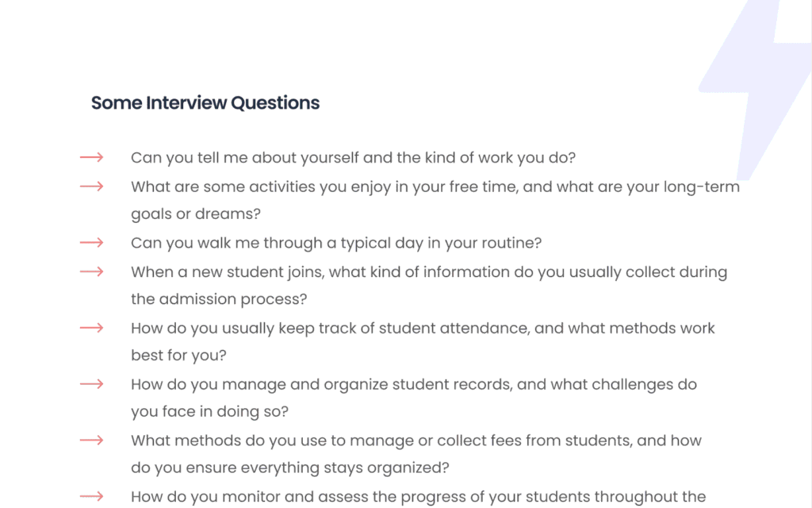Select the arrow icon before the collect fees question
This screenshot has width=812, height=508.
point(92,441)
